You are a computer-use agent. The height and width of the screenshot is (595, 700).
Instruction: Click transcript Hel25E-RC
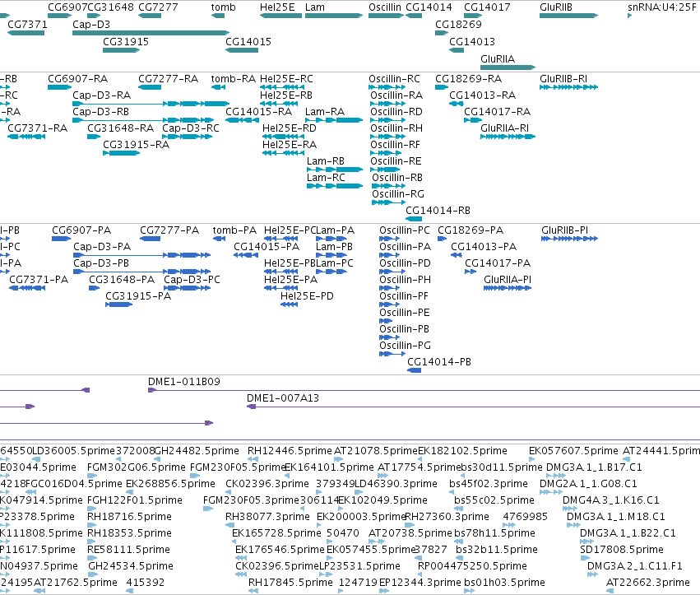pyautogui.click(x=282, y=87)
